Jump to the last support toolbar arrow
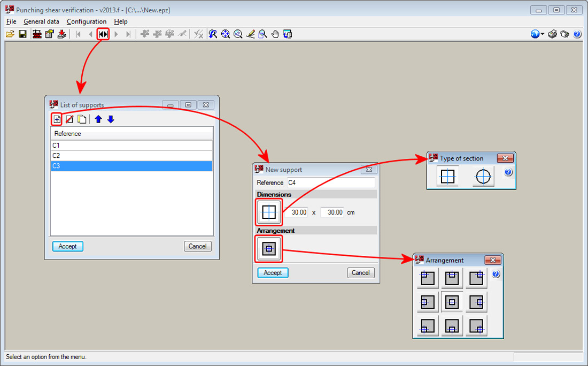The image size is (588, 366). pos(128,34)
